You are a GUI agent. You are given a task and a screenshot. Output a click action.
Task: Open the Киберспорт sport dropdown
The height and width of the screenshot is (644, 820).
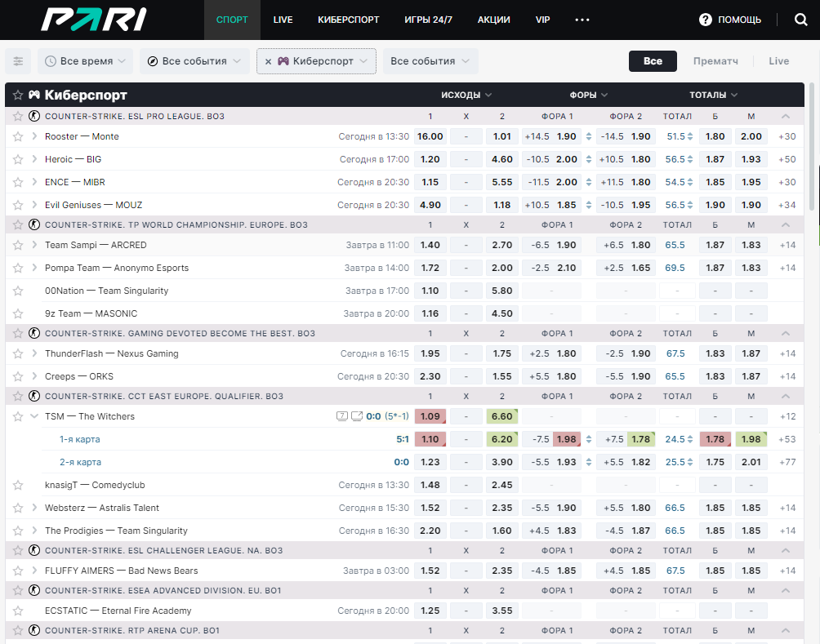[x=316, y=61]
